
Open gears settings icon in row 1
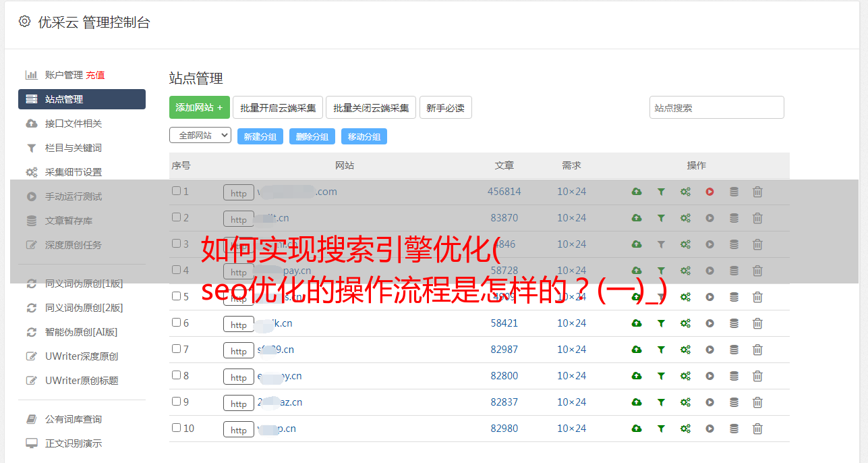point(685,192)
